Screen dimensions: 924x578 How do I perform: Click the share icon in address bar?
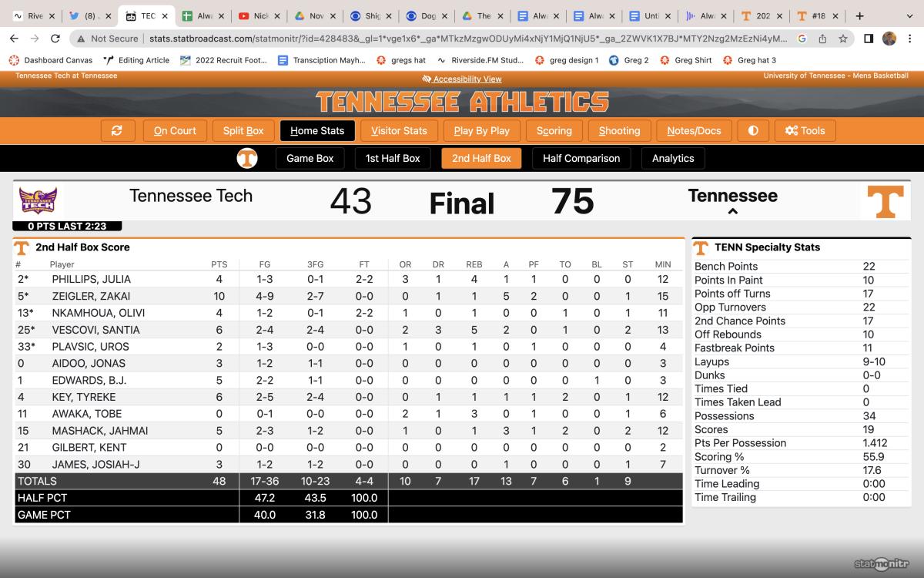pos(823,39)
